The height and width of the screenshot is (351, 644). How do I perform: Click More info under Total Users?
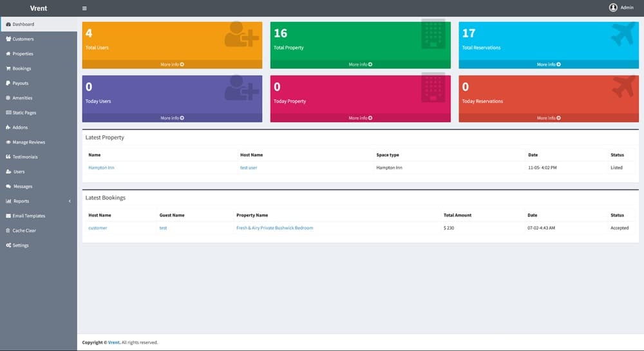pos(172,64)
